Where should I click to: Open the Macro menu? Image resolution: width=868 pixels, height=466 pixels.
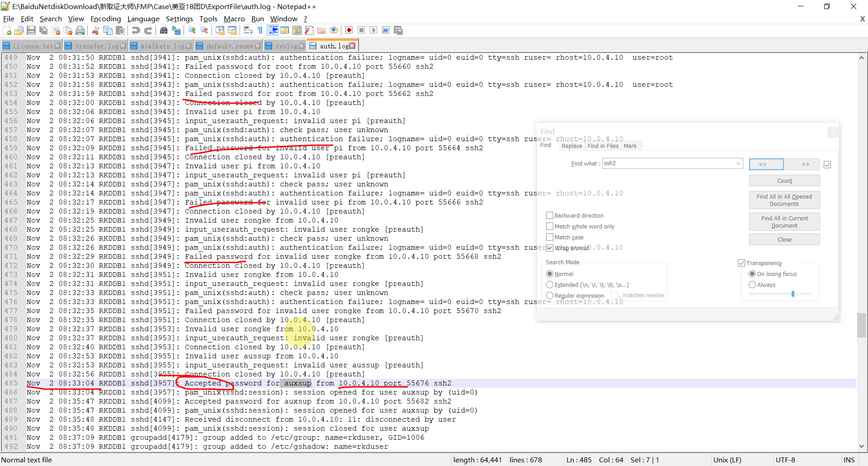pyautogui.click(x=234, y=19)
